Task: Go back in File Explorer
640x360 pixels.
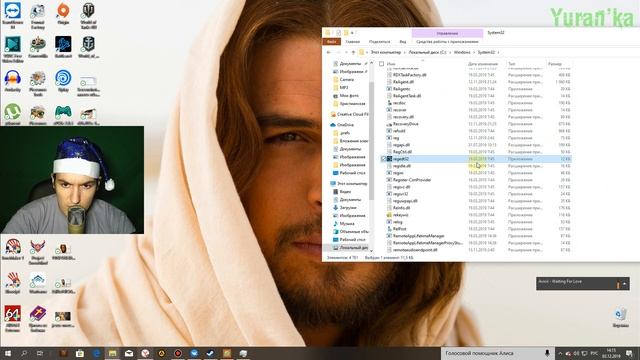Action: (329, 53)
